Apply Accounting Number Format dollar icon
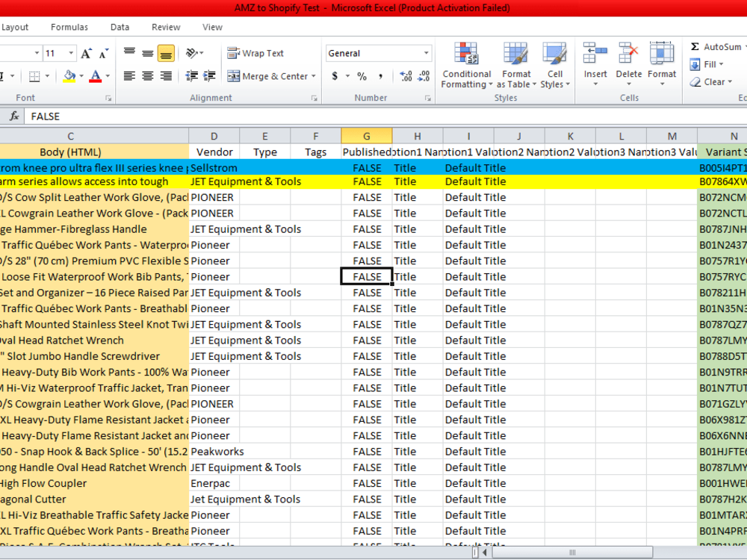 (x=335, y=75)
